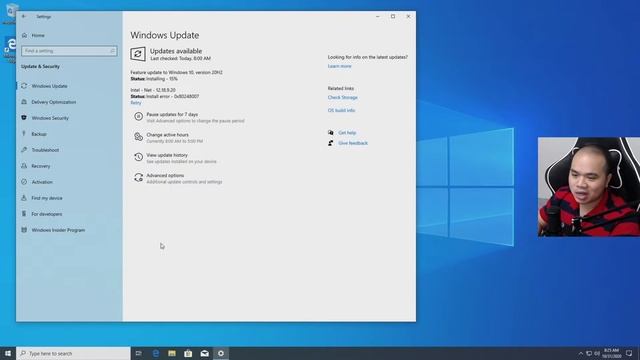Click the Windows Update sync icon in sidebar

point(24,86)
